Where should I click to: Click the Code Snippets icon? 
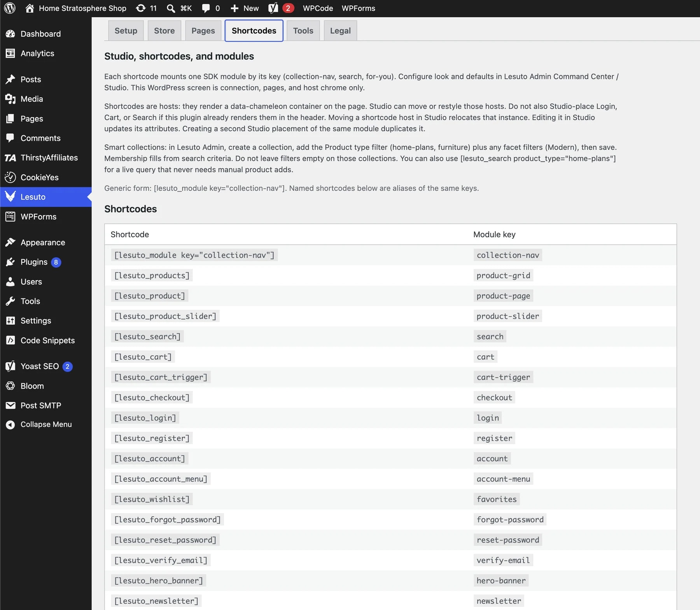pyautogui.click(x=10, y=340)
